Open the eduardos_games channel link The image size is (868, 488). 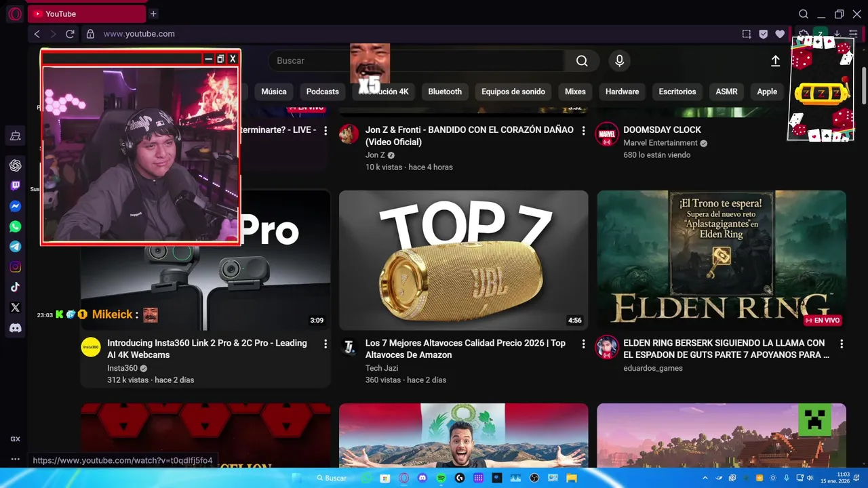653,368
